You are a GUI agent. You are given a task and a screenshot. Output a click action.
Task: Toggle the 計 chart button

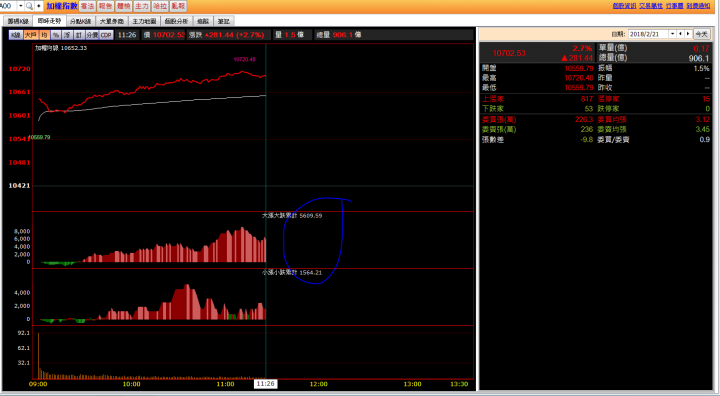(79, 35)
